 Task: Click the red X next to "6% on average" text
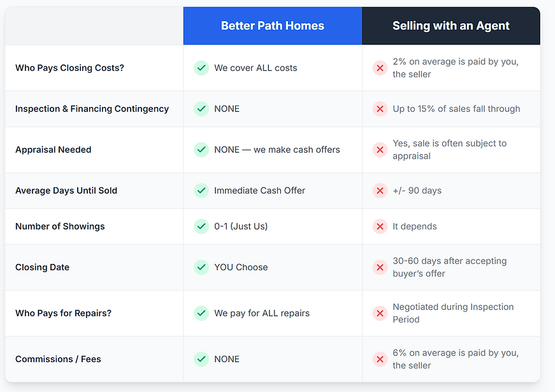click(x=380, y=359)
